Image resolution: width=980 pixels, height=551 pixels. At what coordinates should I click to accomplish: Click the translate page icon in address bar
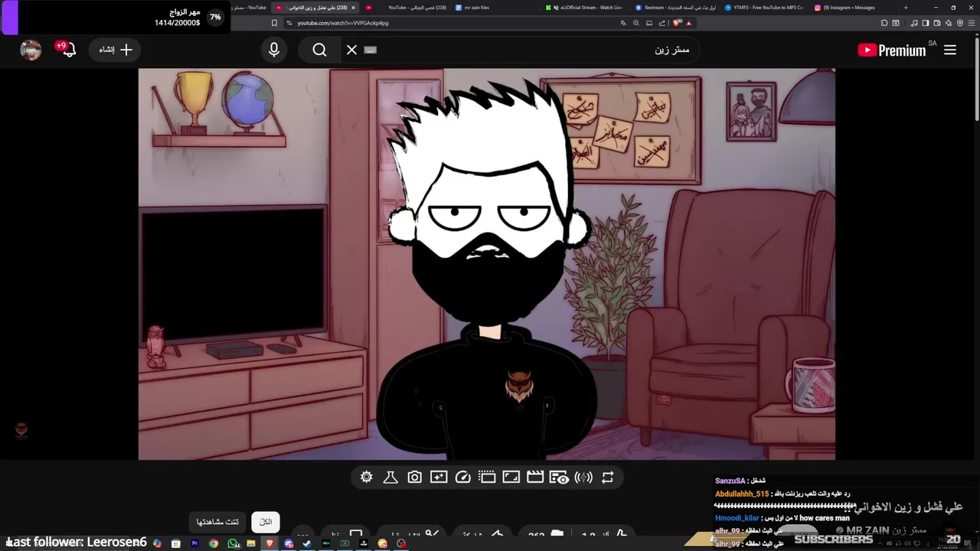[623, 23]
